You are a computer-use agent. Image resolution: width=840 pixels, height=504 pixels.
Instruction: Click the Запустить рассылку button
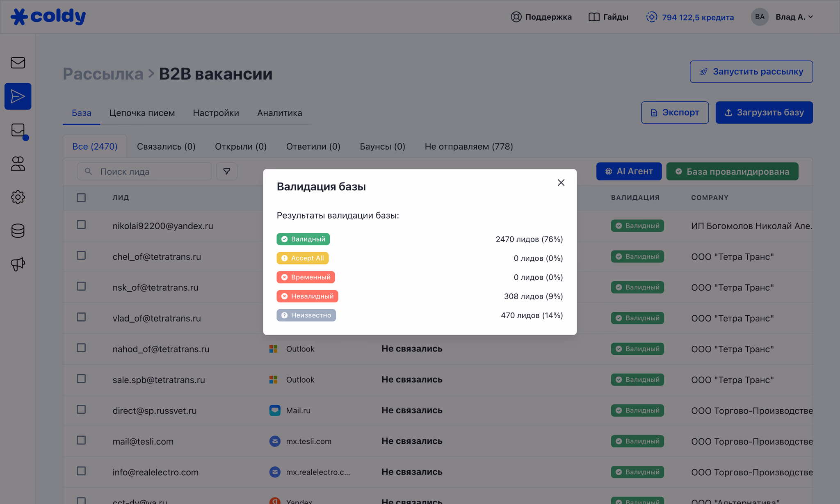tap(751, 72)
